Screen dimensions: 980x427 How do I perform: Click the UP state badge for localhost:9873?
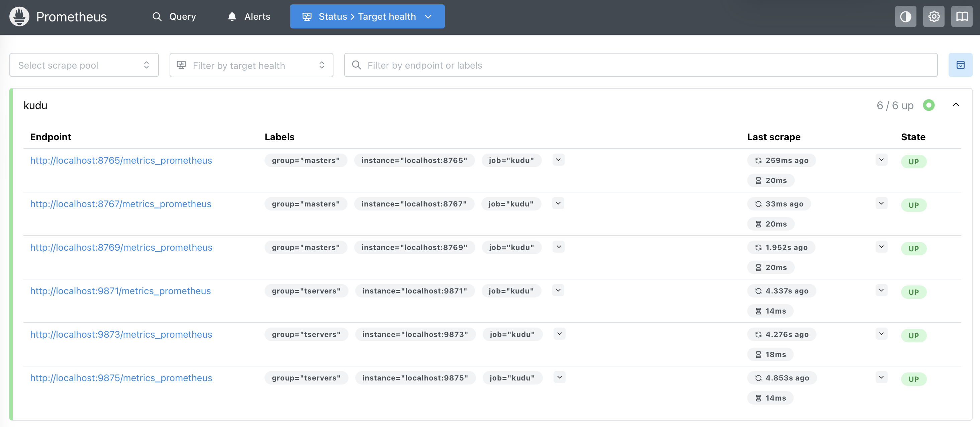pyautogui.click(x=913, y=335)
